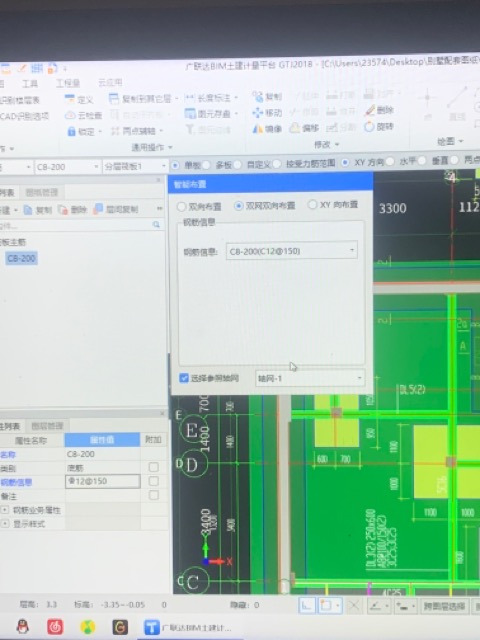Tick the 附加 checkbox for the 钢筋信息 row
This screenshot has height=640, width=480.
pos(153,481)
